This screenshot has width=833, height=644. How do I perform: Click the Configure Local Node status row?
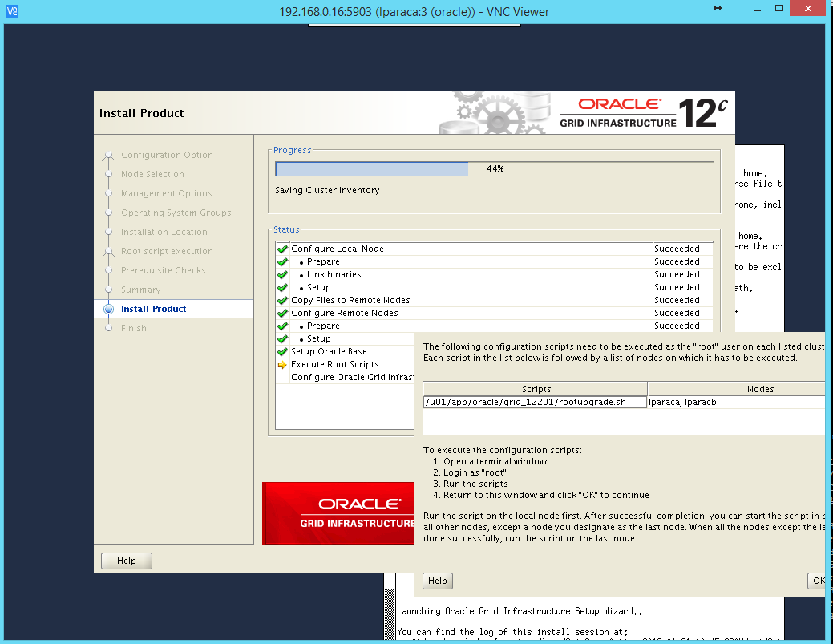[494, 249]
